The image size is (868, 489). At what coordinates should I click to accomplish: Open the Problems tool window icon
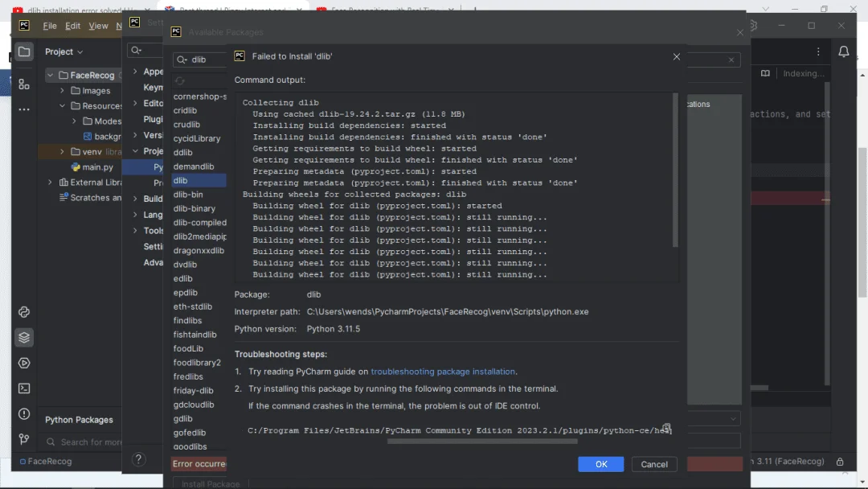(x=24, y=414)
